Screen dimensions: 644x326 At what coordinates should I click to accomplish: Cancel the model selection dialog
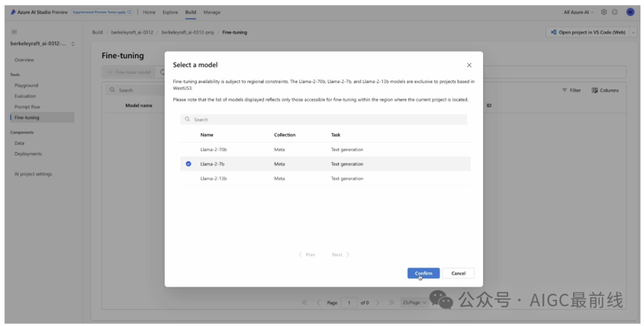coord(458,273)
